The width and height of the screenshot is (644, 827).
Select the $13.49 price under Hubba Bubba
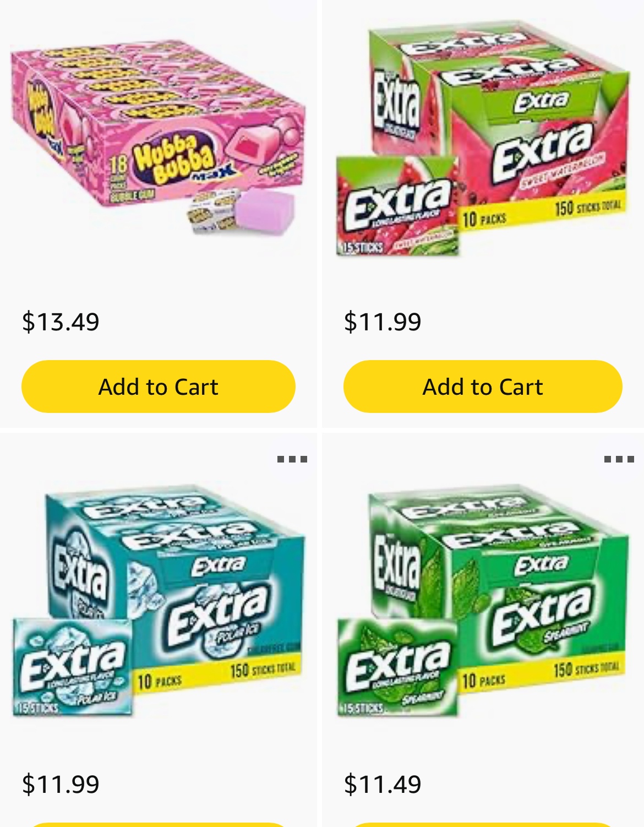[x=61, y=322]
